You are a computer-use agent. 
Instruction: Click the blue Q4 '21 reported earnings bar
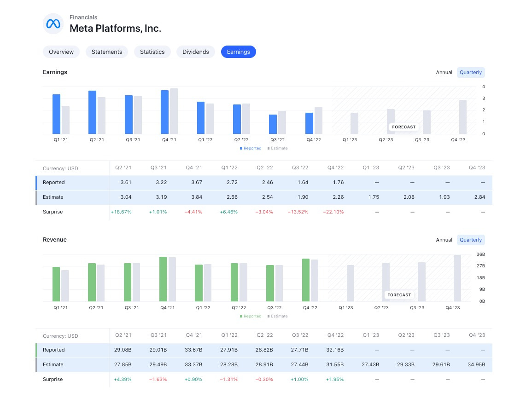coord(164,112)
